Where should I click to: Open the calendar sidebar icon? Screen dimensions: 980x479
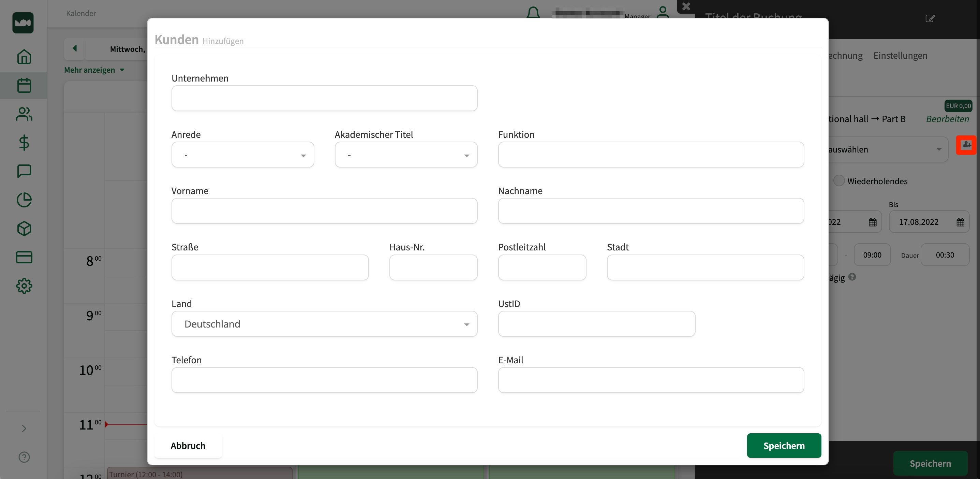(x=24, y=86)
